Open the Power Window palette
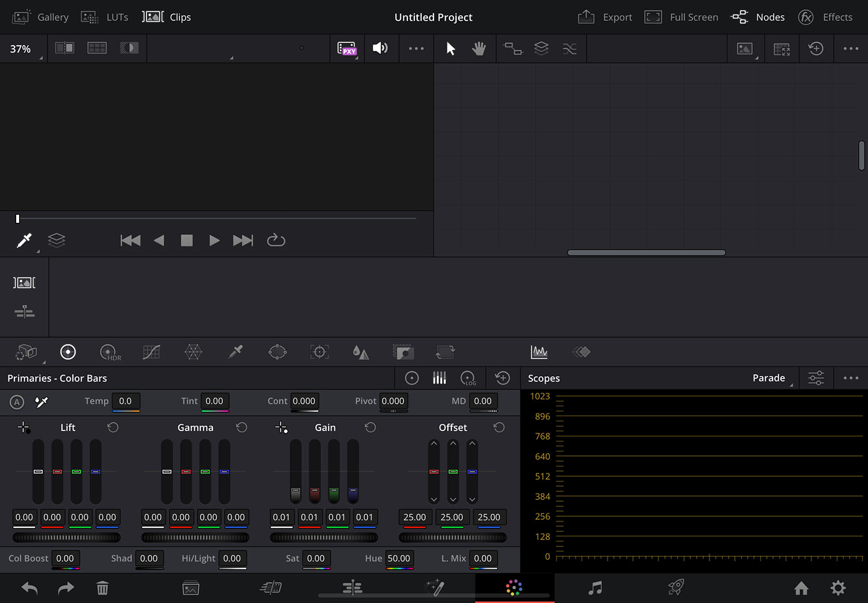 (x=277, y=352)
